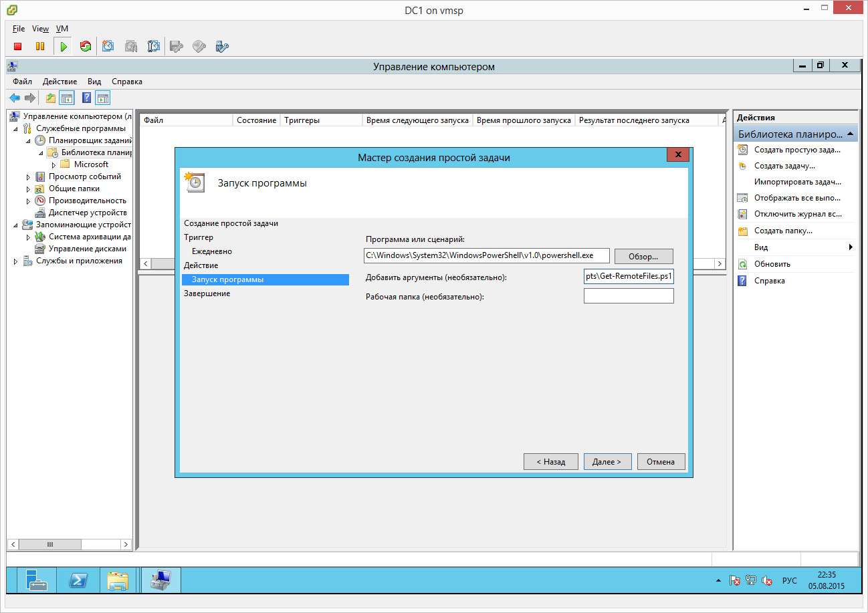Click the Action Center flag tray icon

[x=734, y=580]
